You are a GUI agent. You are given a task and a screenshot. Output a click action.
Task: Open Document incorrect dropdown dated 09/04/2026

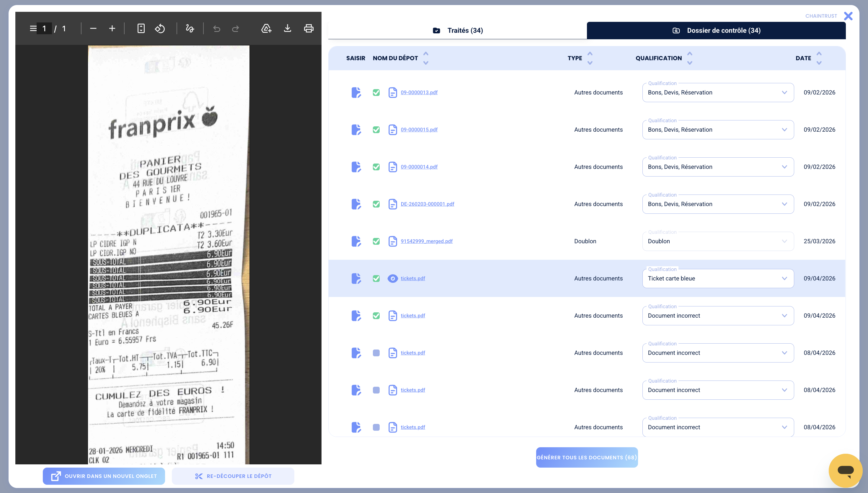[x=718, y=316]
